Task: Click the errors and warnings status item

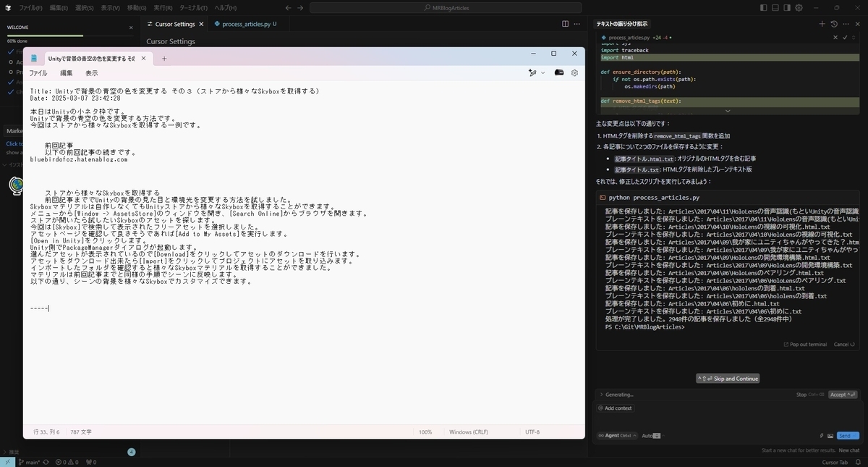Action: click(x=66, y=462)
